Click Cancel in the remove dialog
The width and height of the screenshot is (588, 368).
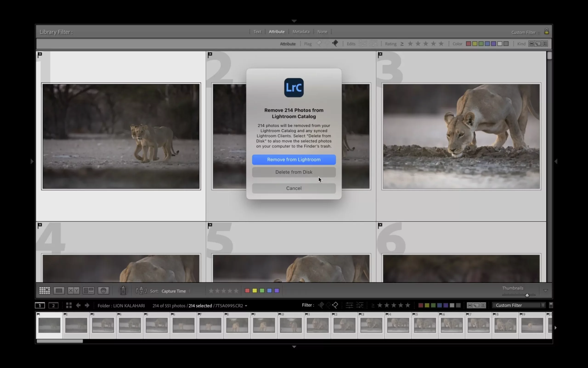[x=294, y=188]
